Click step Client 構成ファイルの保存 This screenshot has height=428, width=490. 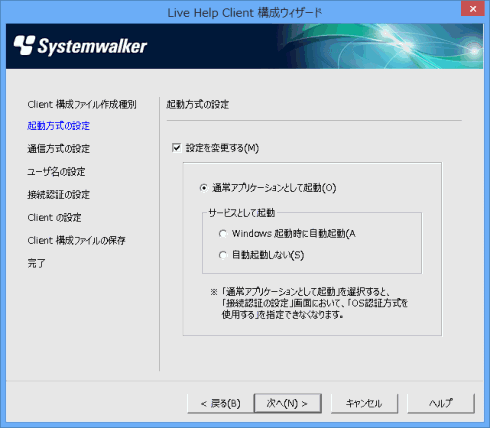(76, 240)
